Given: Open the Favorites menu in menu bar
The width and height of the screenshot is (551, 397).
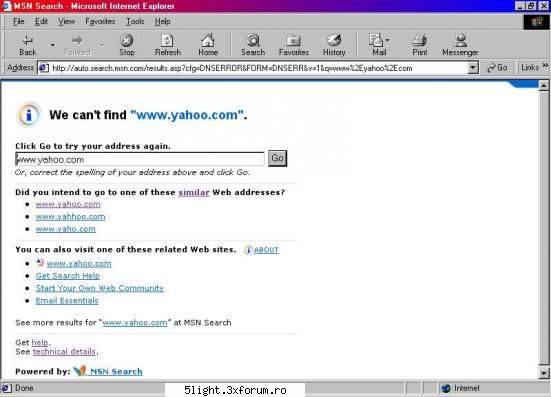Looking at the screenshot, I should (100, 21).
